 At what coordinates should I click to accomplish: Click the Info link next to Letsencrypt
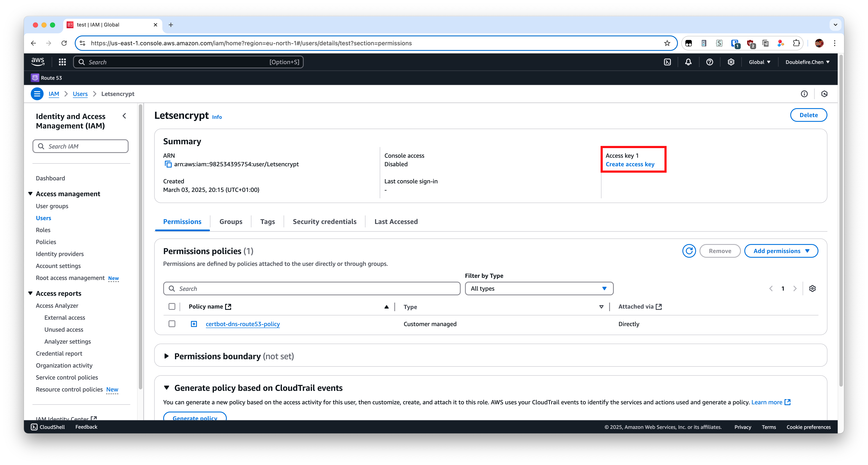tap(217, 117)
